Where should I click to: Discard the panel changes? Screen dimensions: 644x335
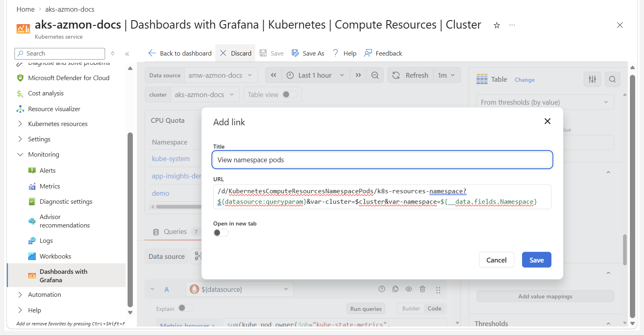click(x=235, y=53)
